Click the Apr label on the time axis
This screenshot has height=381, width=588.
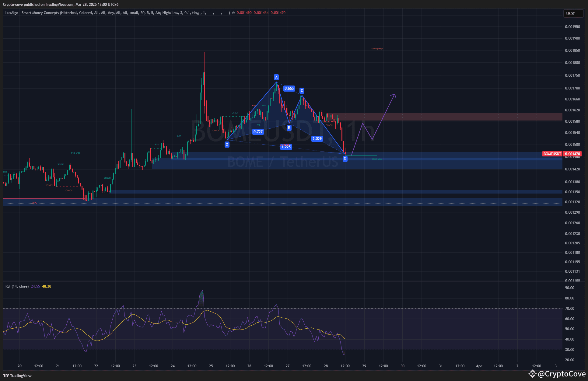coord(479,366)
